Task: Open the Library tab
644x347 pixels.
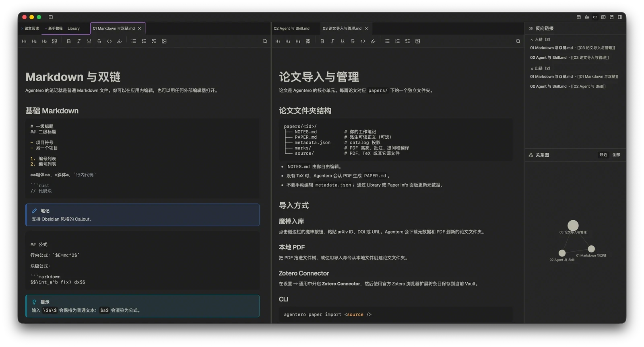Action: (x=74, y=29)
